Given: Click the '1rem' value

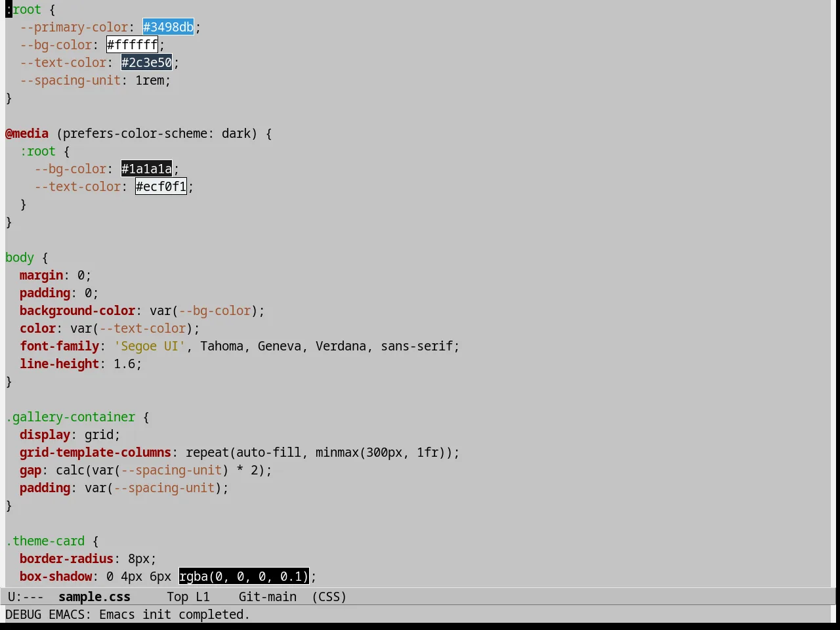Looking at the screenshot, I should (x=150, y=80).
